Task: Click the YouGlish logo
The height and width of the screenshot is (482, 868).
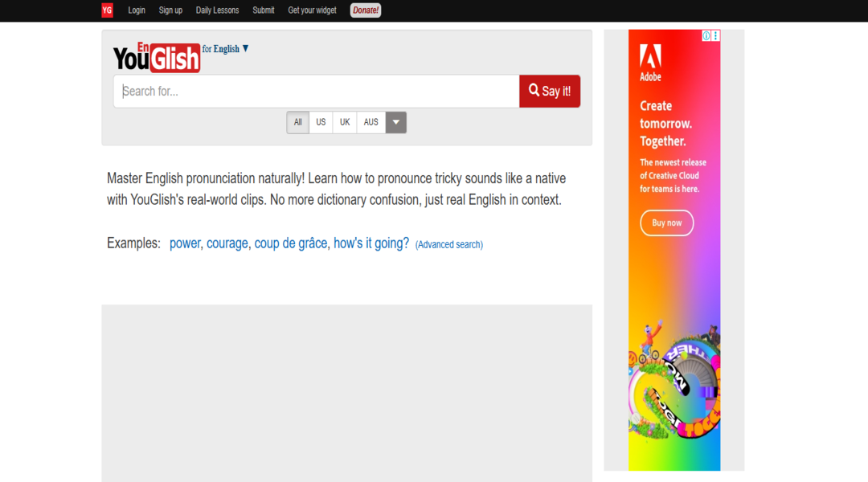Action: 157,58
